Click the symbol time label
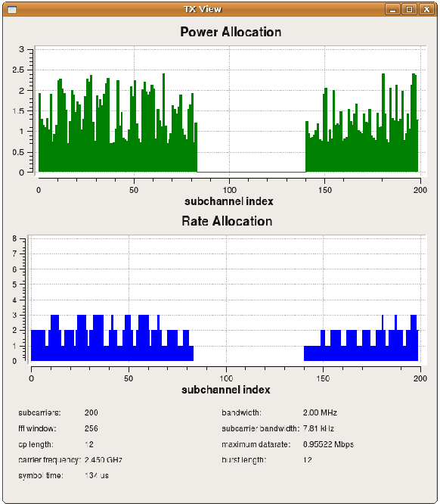 [x=41, y=475]
